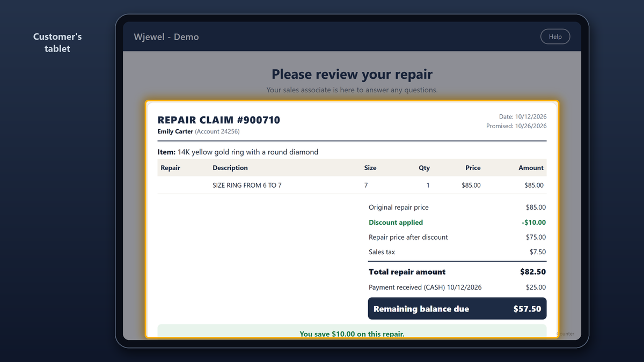Click the Sales tax label
644x362 pixels.
(382, 252)
